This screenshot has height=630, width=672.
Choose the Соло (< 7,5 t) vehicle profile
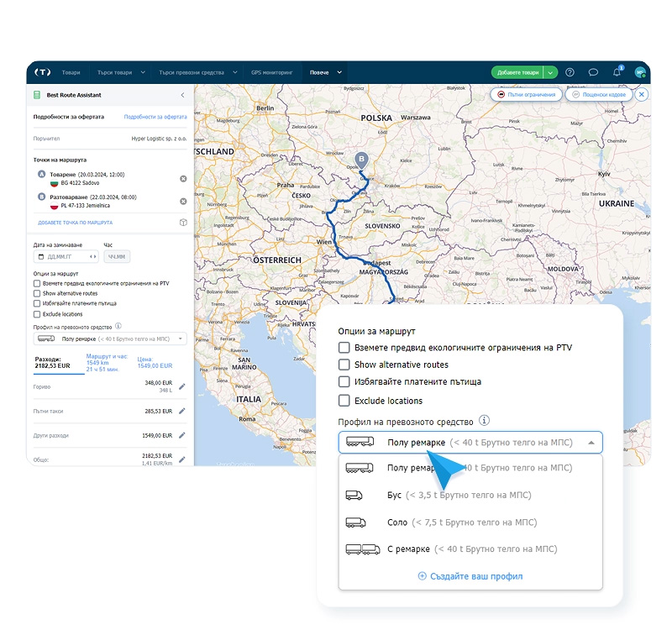470,522
